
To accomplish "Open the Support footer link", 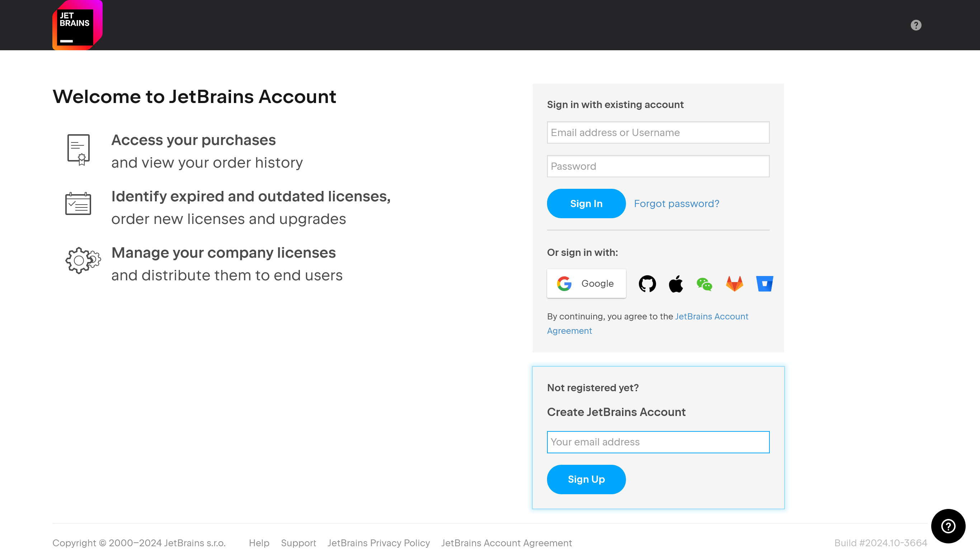I will point(299,543).
